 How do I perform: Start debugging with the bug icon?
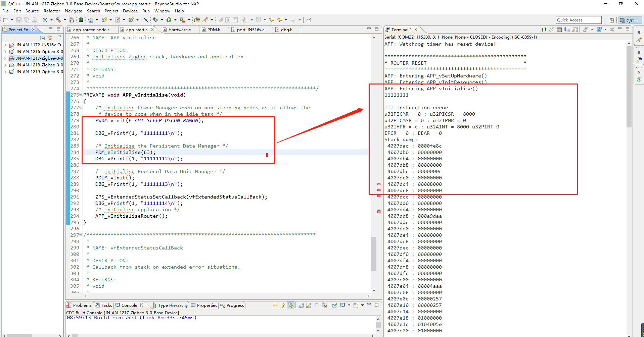pyautogui.click(x=156, y=20)
